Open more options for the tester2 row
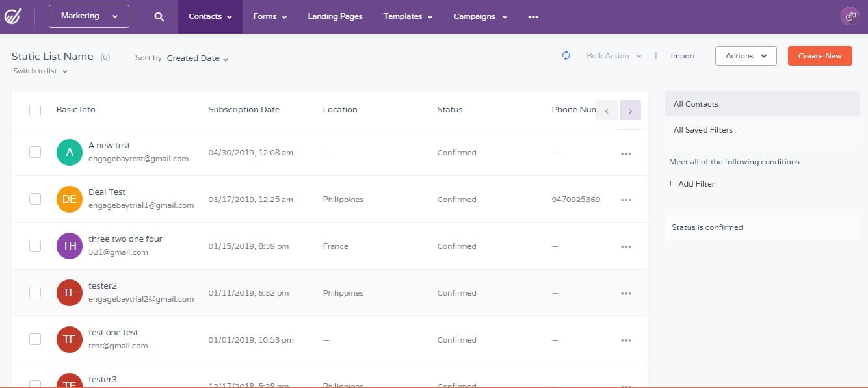868x388 pixels. (x=625, y=293)
